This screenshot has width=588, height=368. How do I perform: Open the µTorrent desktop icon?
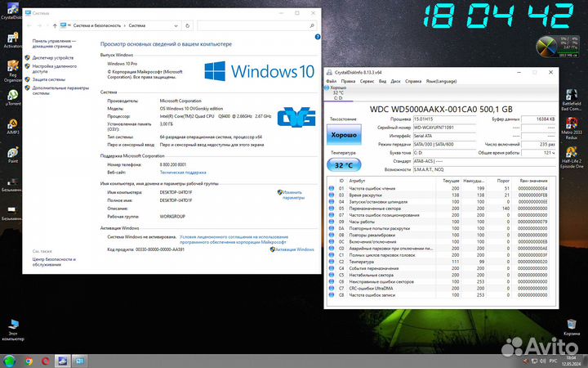(12, 96)
